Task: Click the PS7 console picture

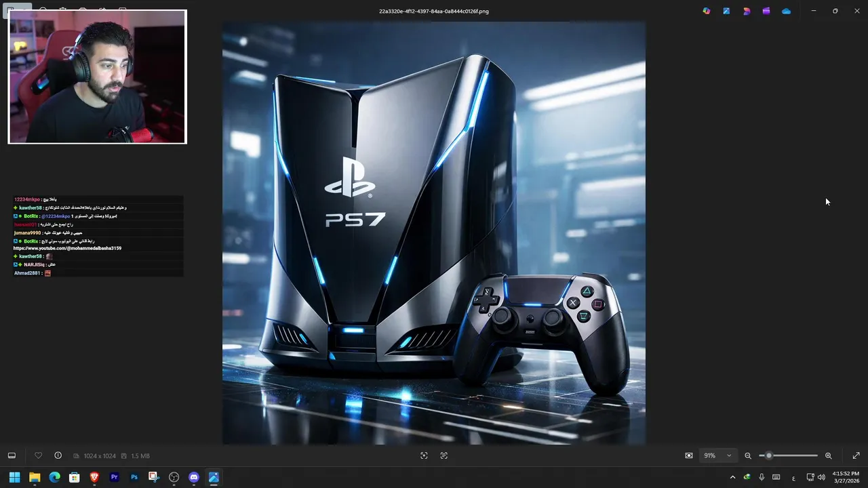Action: pos(434,233)
